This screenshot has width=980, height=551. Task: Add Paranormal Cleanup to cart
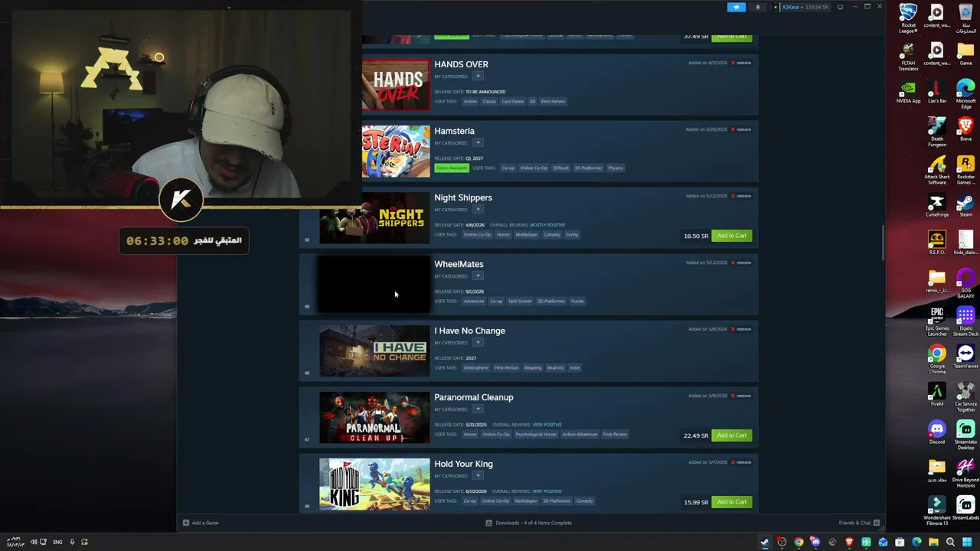coord(732,435)
